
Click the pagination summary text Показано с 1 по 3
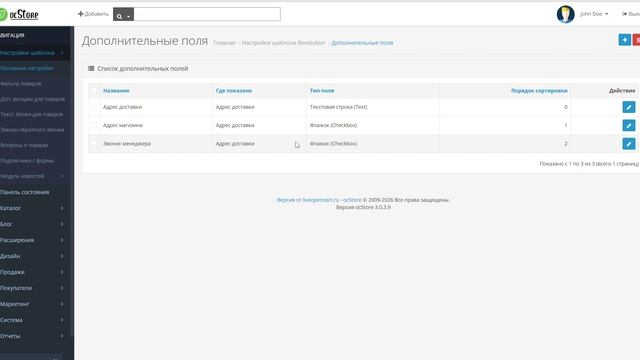(589, 164)
